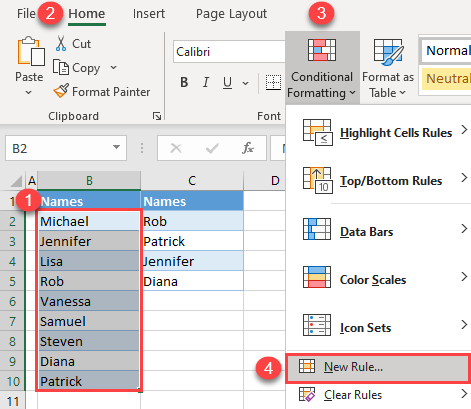The height and width of the screenshot is (409, 471).
Task: Select column C header
Action: coord(192,181)
